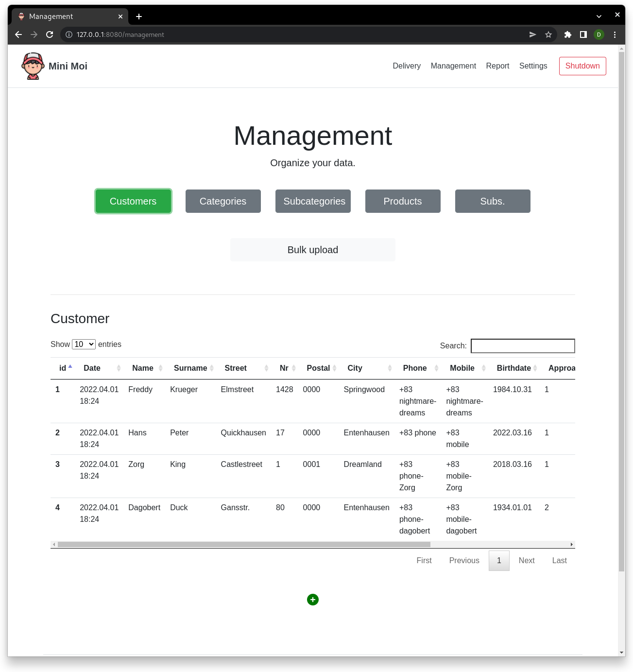This screenshot has width=633, height=672.
Task: Click the Shutdown button
Action: (x=582, y=66)
